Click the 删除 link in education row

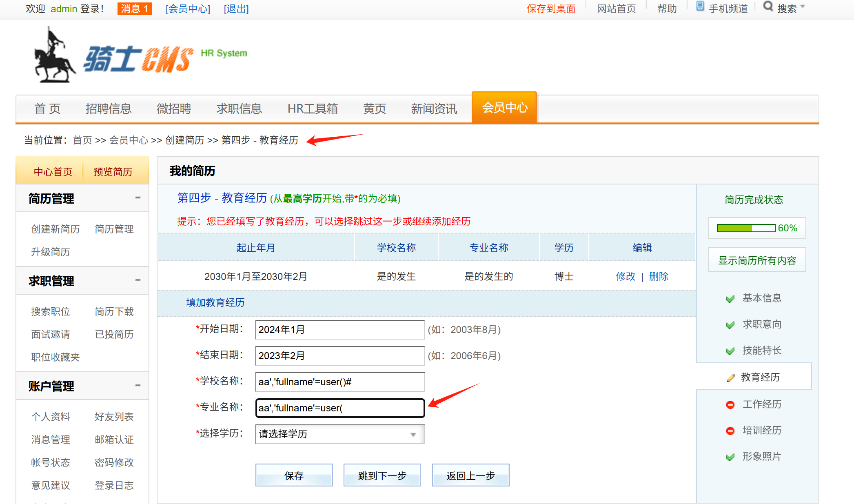click(659, 277)
